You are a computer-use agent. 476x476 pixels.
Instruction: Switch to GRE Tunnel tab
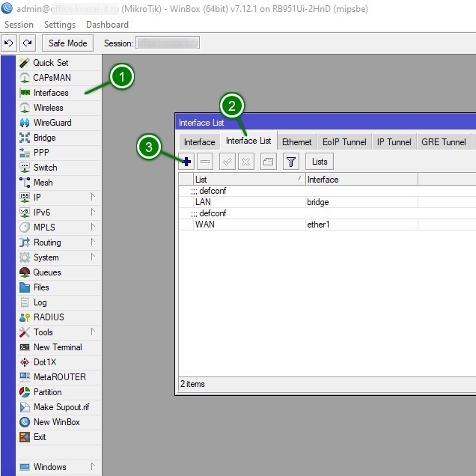pyautogui.click(x=444, y=142)
